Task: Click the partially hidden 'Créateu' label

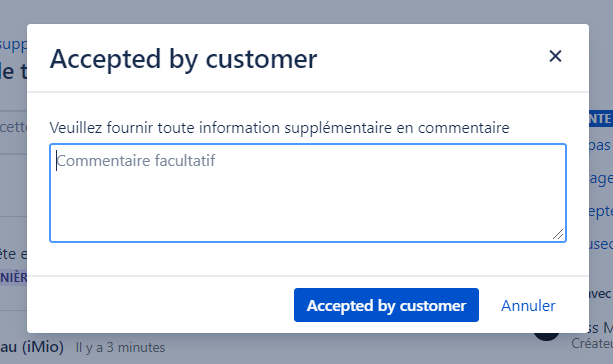Action: click(592, 343)
